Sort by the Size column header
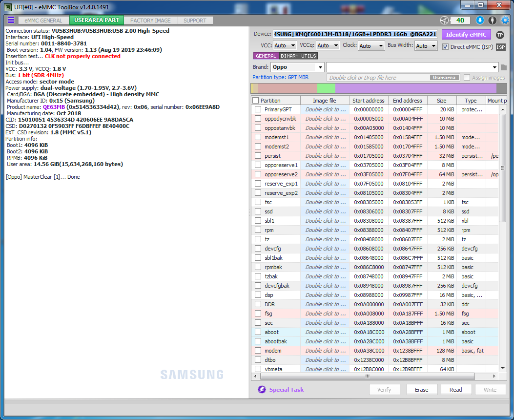514x420 pixels. click(441, 100)
